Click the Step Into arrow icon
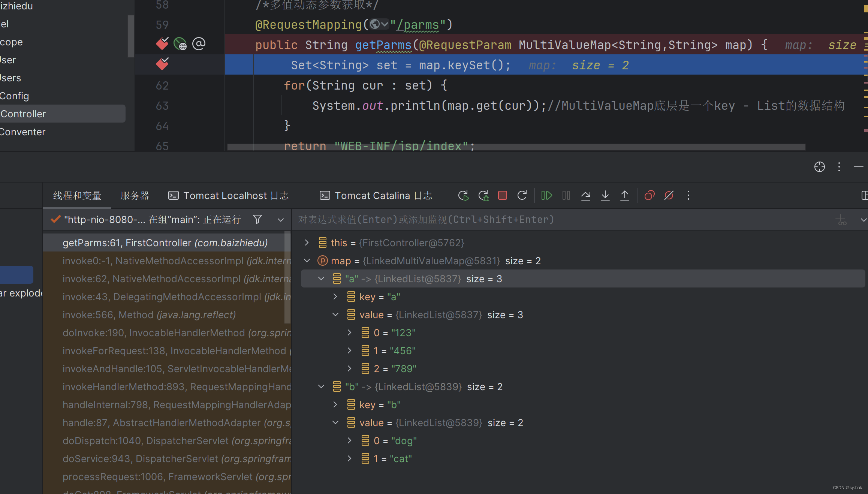 tap(605, 195)
